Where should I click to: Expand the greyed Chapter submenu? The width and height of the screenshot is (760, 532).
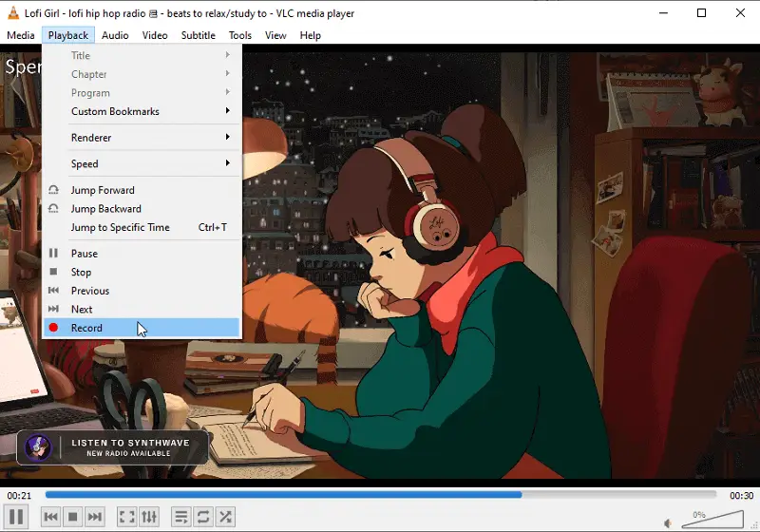click(142, 74)
